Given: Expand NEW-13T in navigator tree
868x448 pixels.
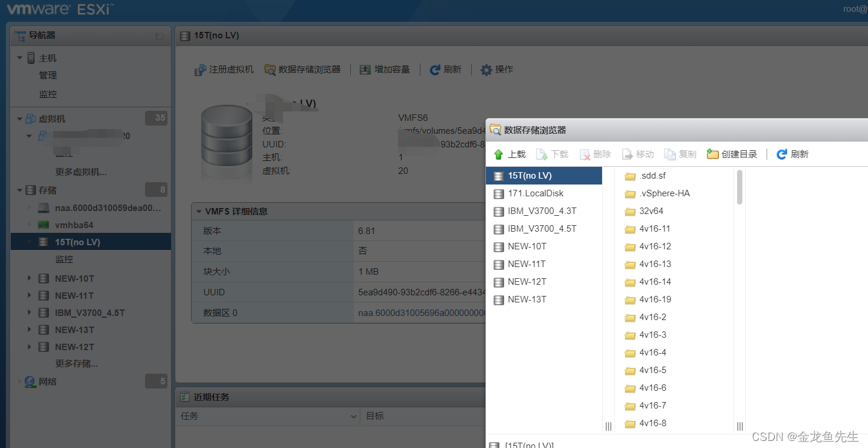Looking at the screenshot, I should [x=29, y=330].
